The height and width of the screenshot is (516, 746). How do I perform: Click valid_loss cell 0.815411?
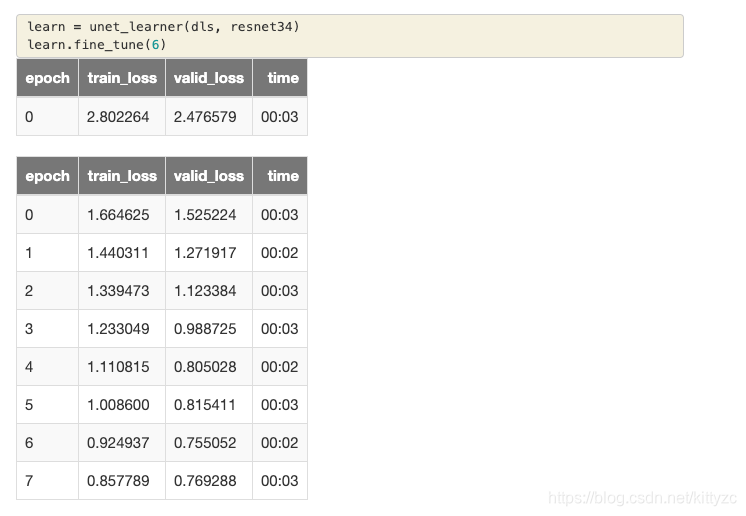coord(209,405)
